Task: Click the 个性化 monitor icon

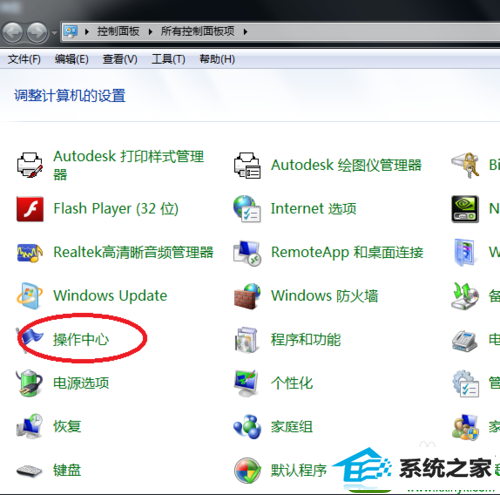Action: pyautogui.click(x=246, y=383)
